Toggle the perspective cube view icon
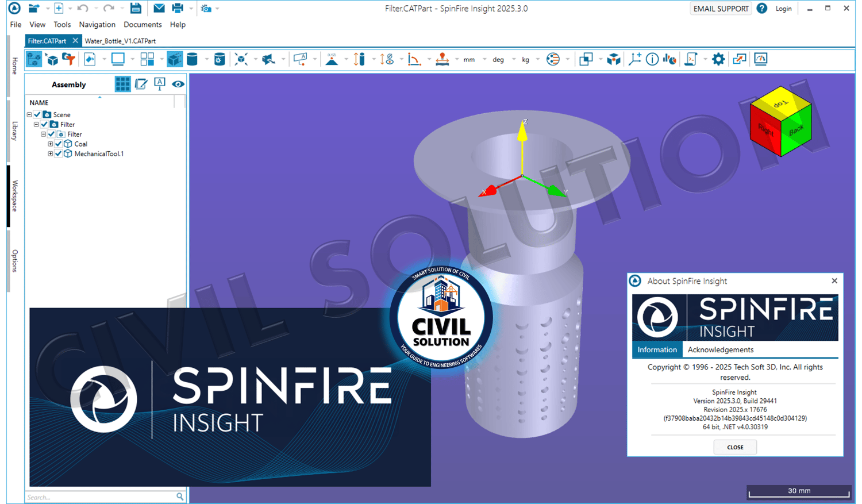The height and width of the screenshot is (504, 862). (x=175, y=59)
